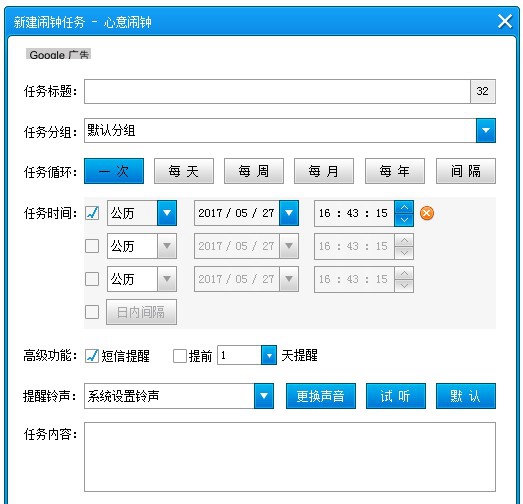Click the 更换声音 button
Viewport: 523px width, 504px height.
(x=321, y=396)
